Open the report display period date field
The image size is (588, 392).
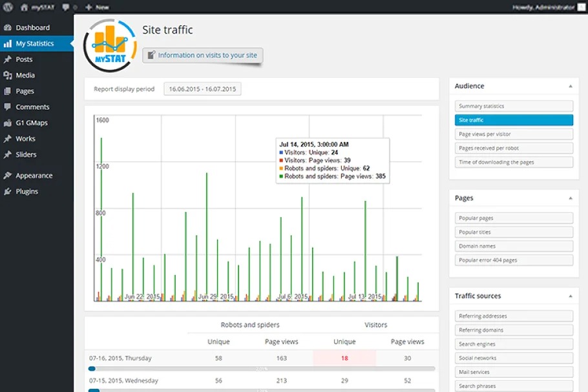pyautogui.click(x=202, y=89)
